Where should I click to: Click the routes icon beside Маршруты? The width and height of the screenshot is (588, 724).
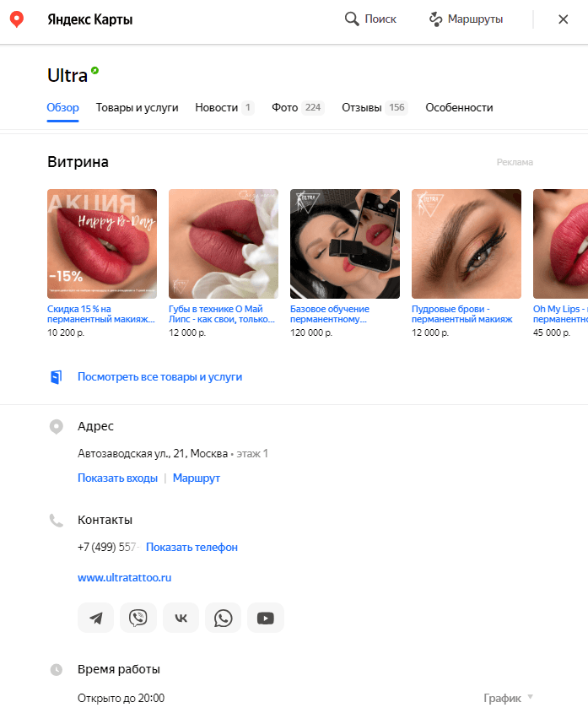coord(435,19)
